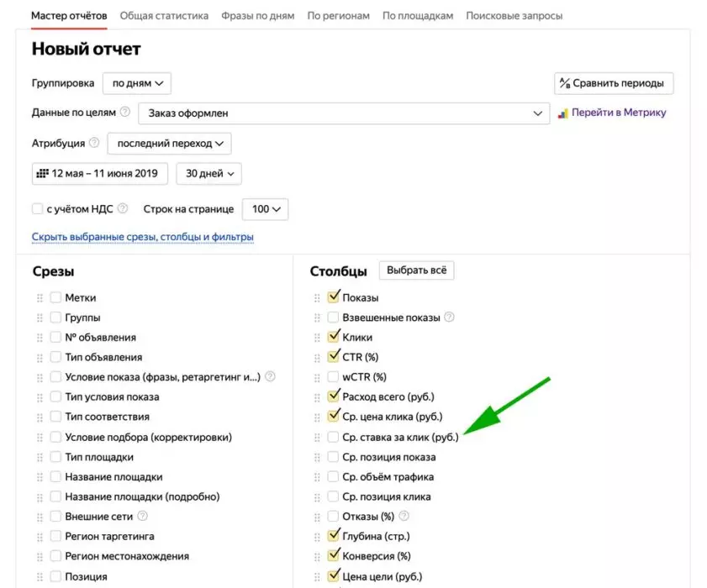This screenshot has height=588, width=707.
Task: Enable the с учётом НДС checkbox
Action: tap(38, 208)
